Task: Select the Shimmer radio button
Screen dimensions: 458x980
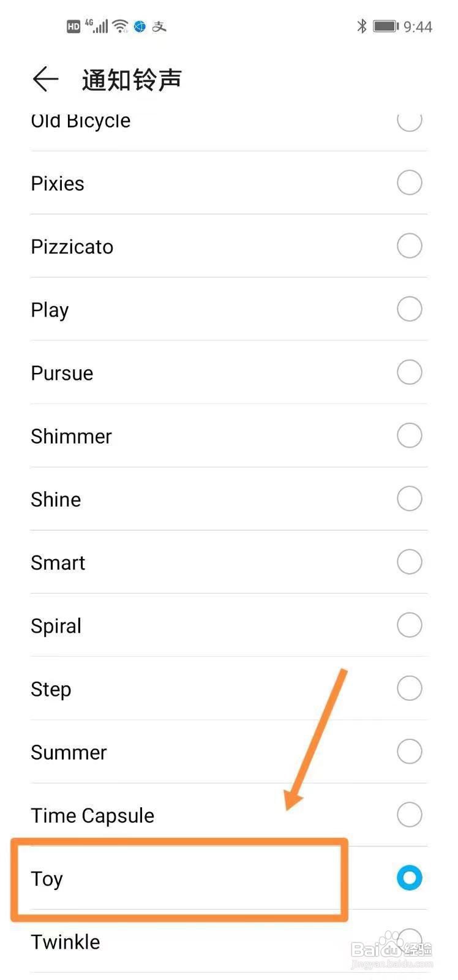Action: click(x=409, y=435)
